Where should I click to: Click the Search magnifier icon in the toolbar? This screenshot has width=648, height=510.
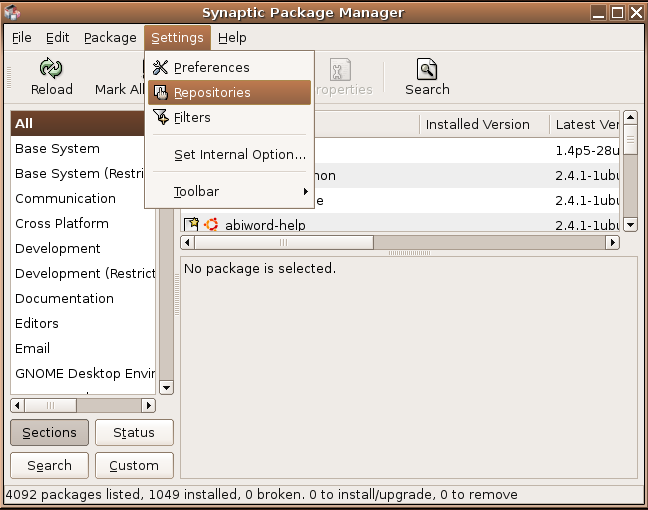[x=427, y=69]
